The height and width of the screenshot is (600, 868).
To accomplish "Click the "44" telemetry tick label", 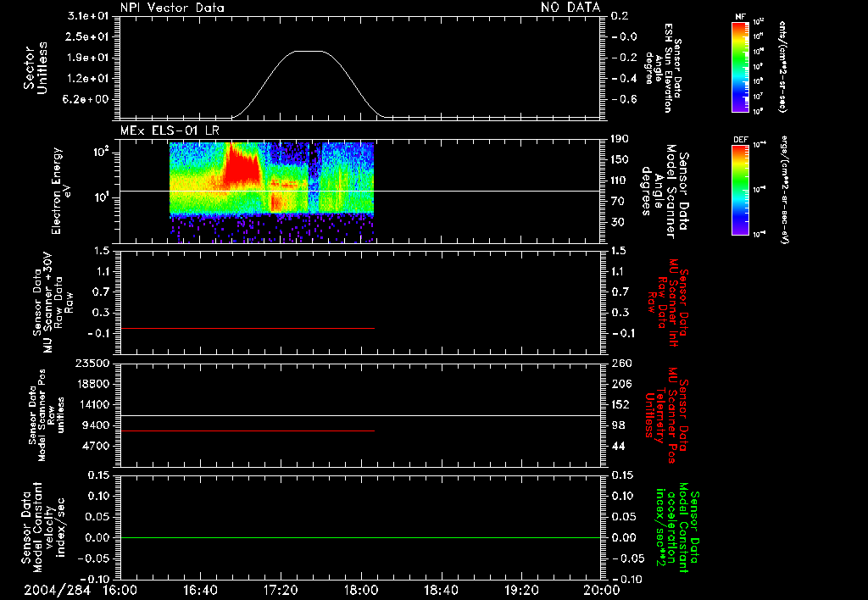I will (x=620, y=447).
